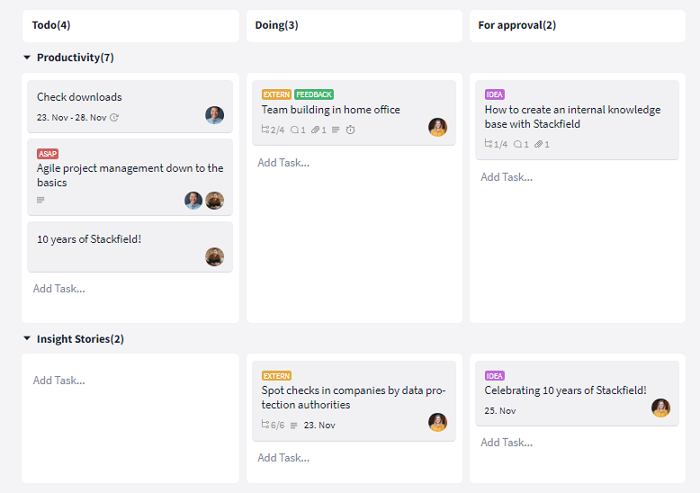Click the green FEEDBACK label

point(314,95)
